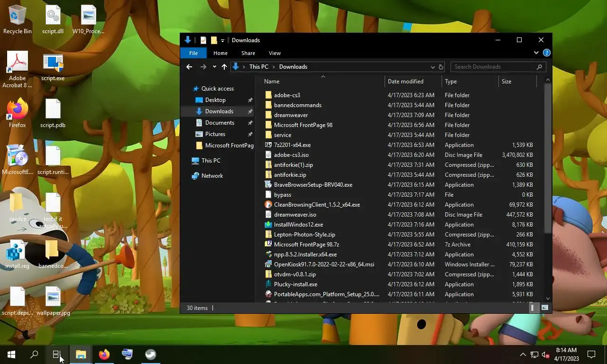
Task: Select script.pdb desktop file
Action: (x=53, y=113)
